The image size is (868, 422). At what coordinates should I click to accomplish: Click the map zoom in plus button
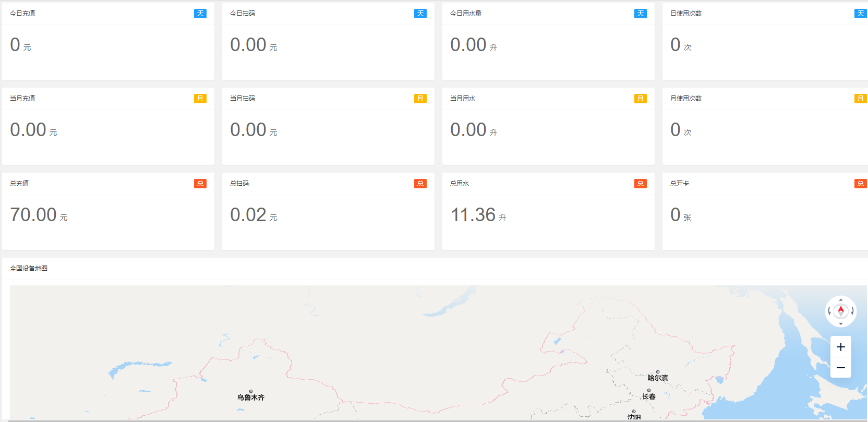click(840, 347)
